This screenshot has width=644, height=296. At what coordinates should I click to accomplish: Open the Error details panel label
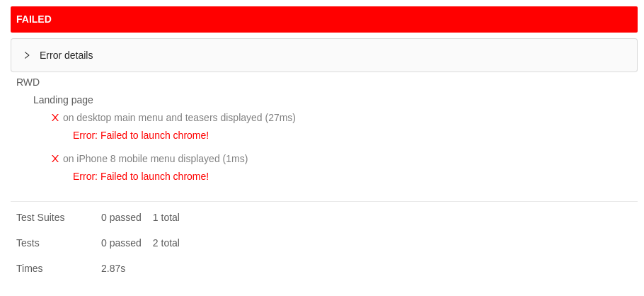click(x=66, y=55)
